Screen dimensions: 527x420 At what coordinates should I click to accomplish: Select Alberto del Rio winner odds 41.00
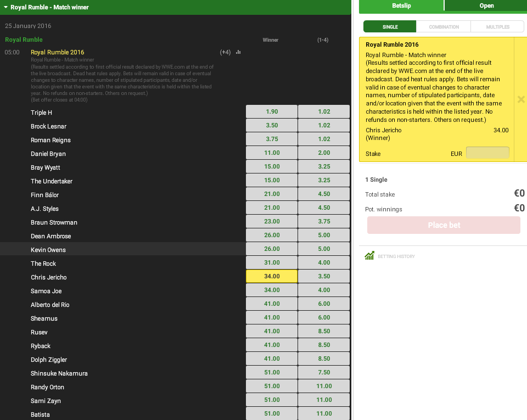click(x=272, y=304)
